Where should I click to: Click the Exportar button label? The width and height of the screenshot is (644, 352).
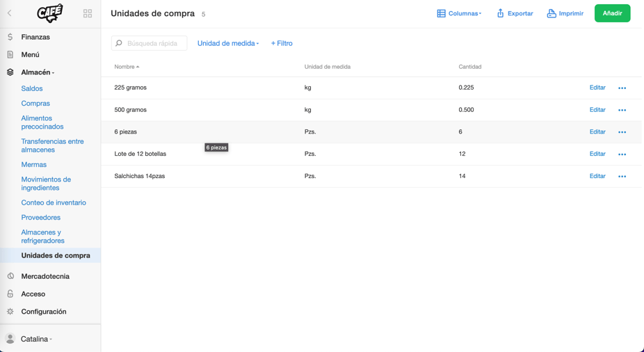pos(520,13)
